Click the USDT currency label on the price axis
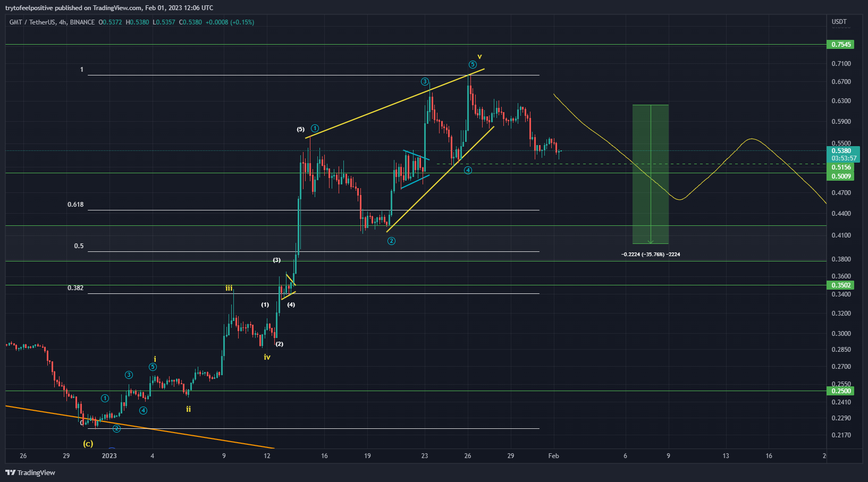 point(839,22)
